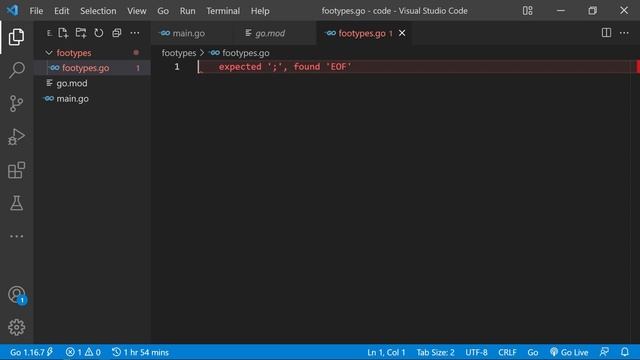The height and width of the screenshot is (360, 640).
Task: Click the Visual Studio Code logo icon
Action: (x=12, y=10)
